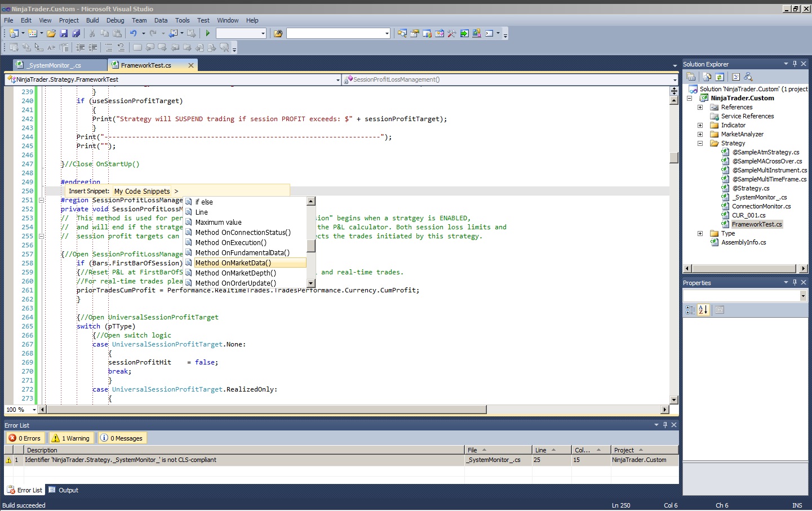Click the Add New Item toolbar icon
812x511 pixels.
point(32,34)
